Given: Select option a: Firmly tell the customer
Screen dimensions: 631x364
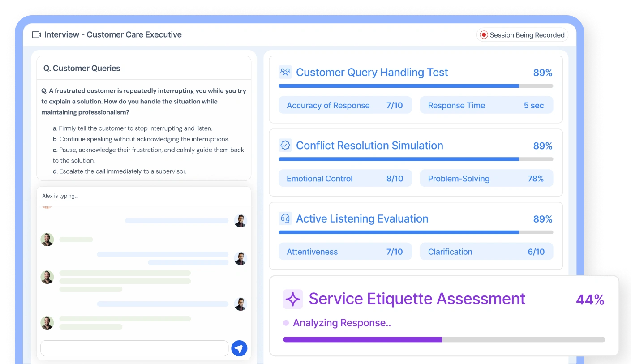Looking at the screenshot, I should 133,128.
